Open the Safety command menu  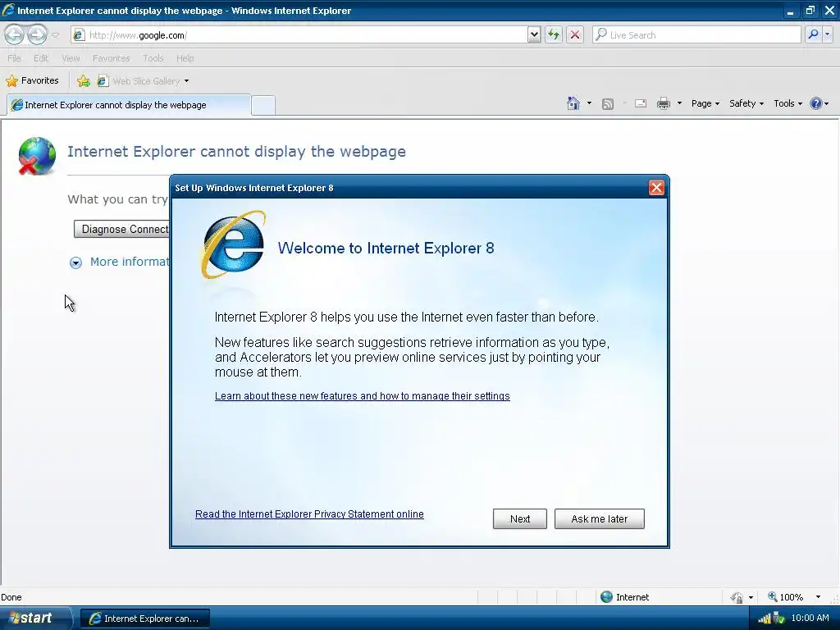[746, 103]
